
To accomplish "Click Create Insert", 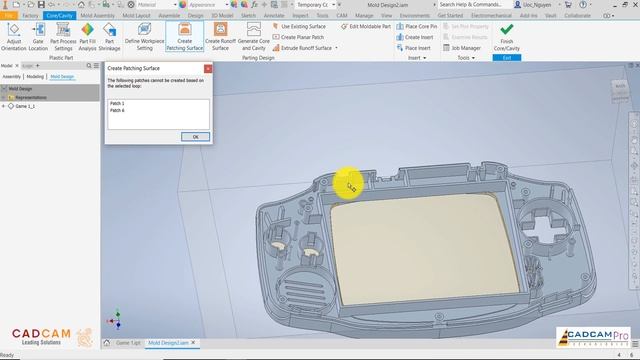I will [415, 37].
